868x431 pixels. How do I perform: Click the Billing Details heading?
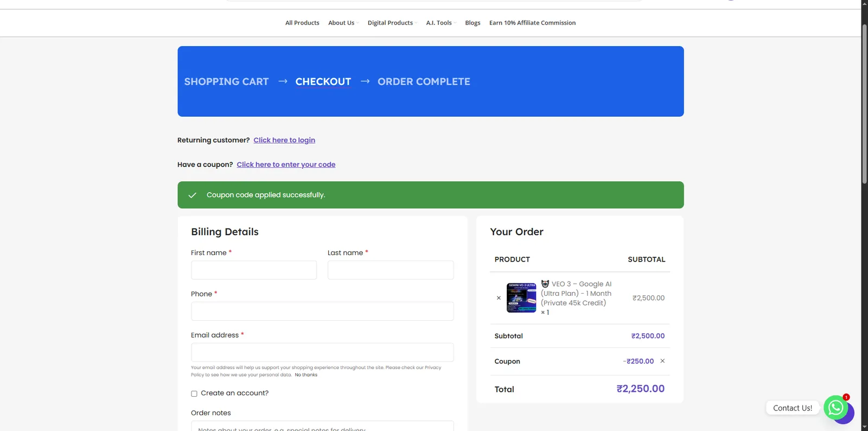225,232
